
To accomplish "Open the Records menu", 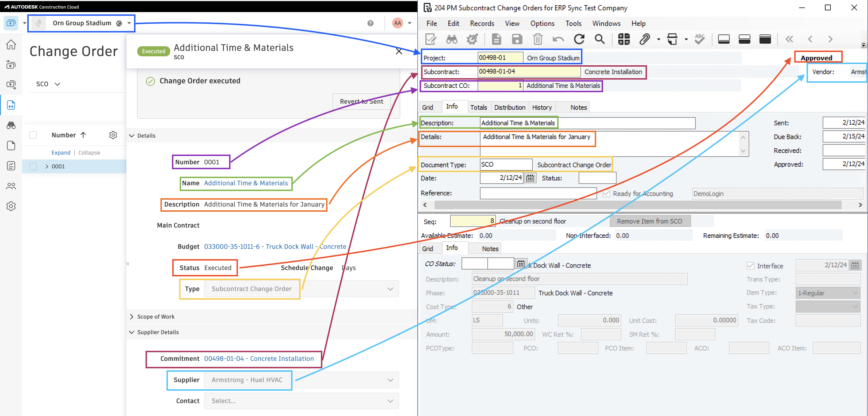I will 482,23.
